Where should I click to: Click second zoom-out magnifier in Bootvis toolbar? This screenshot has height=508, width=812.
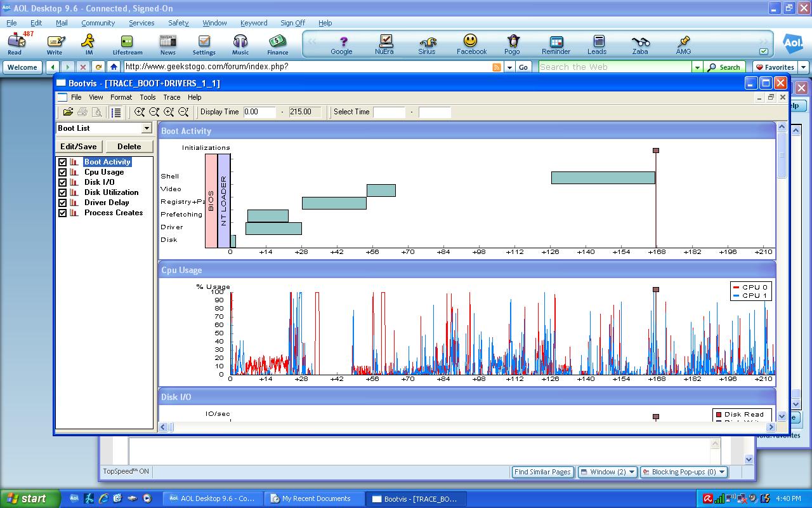tap(183, 112)
